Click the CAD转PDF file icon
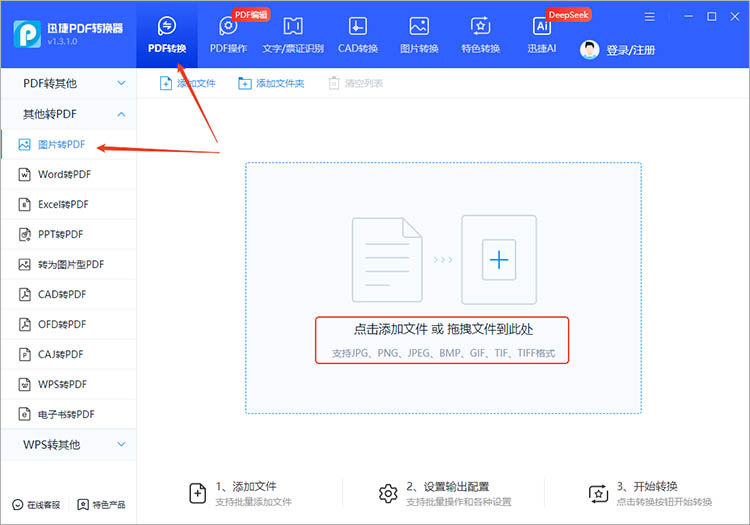 24,294
